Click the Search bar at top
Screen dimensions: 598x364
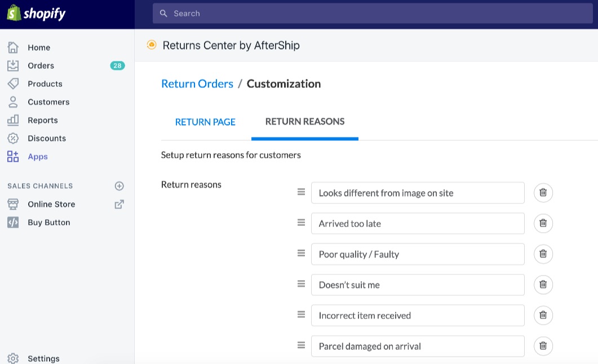tap(372, 14)
